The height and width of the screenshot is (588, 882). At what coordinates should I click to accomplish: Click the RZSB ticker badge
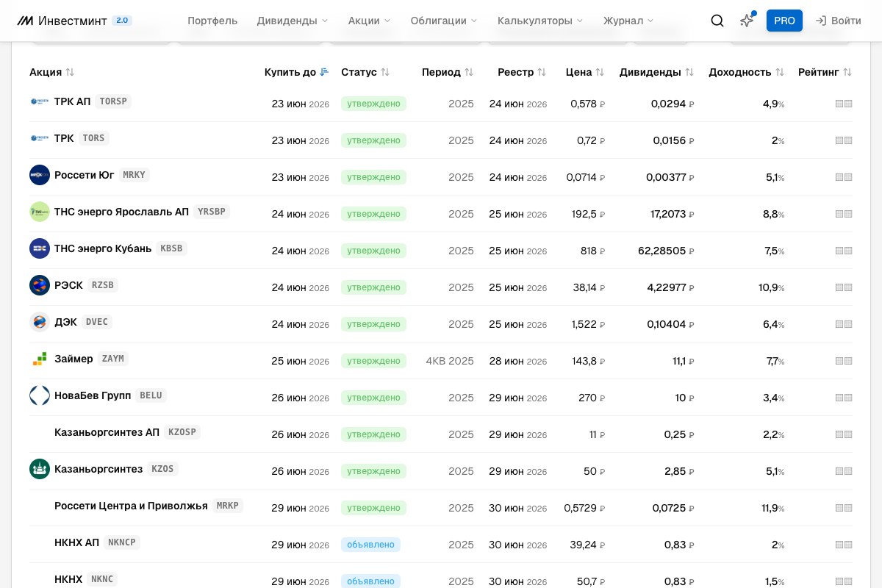click(103, 285)
